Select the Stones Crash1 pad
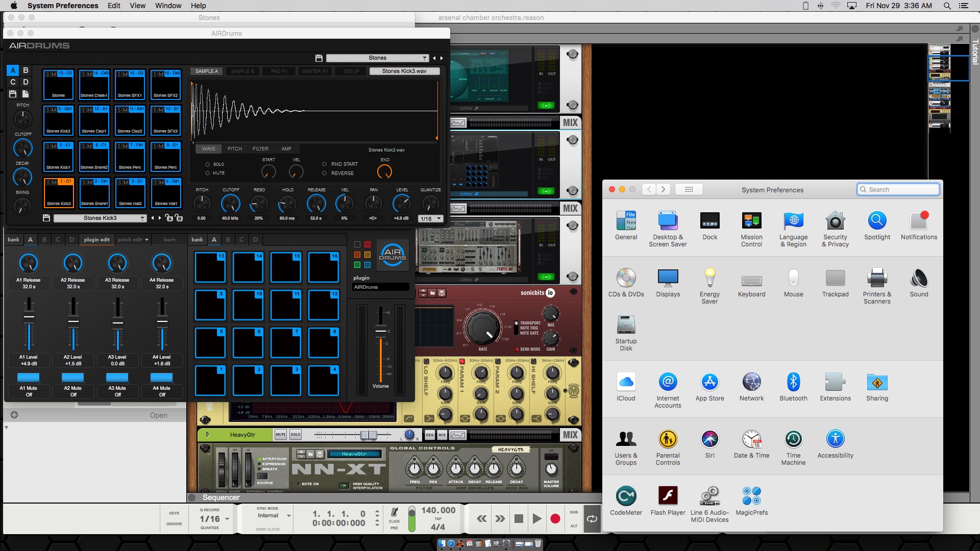 94,85
